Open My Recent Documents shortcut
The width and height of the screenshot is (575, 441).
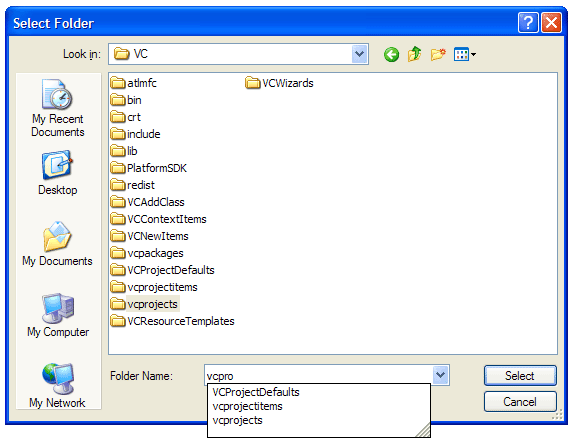58,108
